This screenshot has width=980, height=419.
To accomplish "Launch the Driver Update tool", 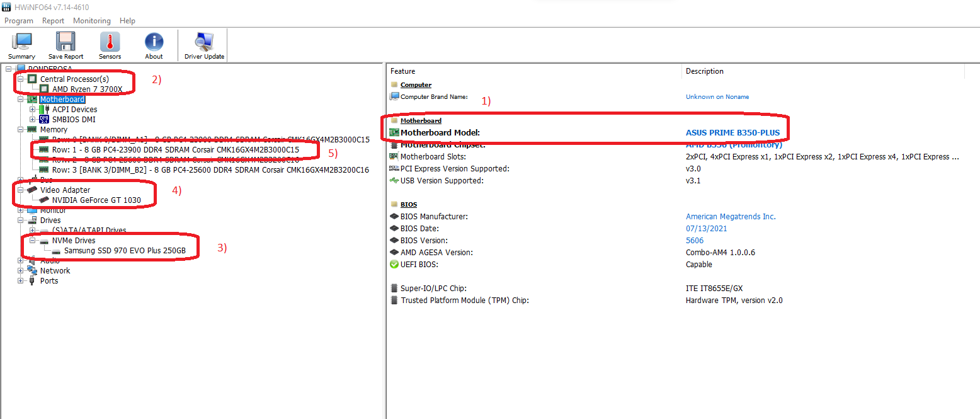I will point(204,45).
